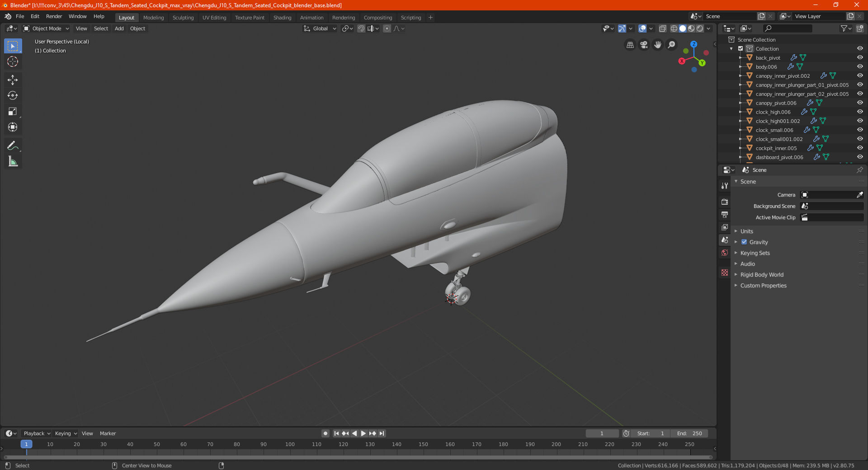Activate the Annotate tool
The image size is (868, 470).
point(13,145)
